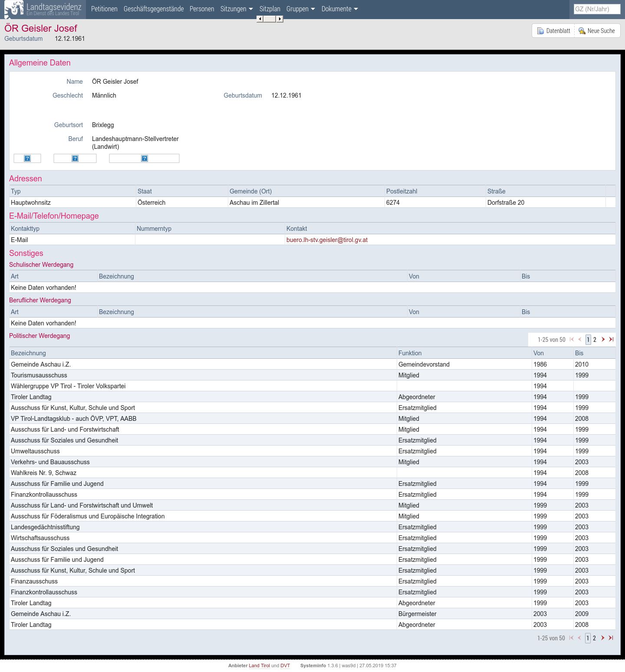
Task: Click 'Ausschuss für Land- und Forstwirtschaft und Umwelt' row
Action: pos(312,505)
